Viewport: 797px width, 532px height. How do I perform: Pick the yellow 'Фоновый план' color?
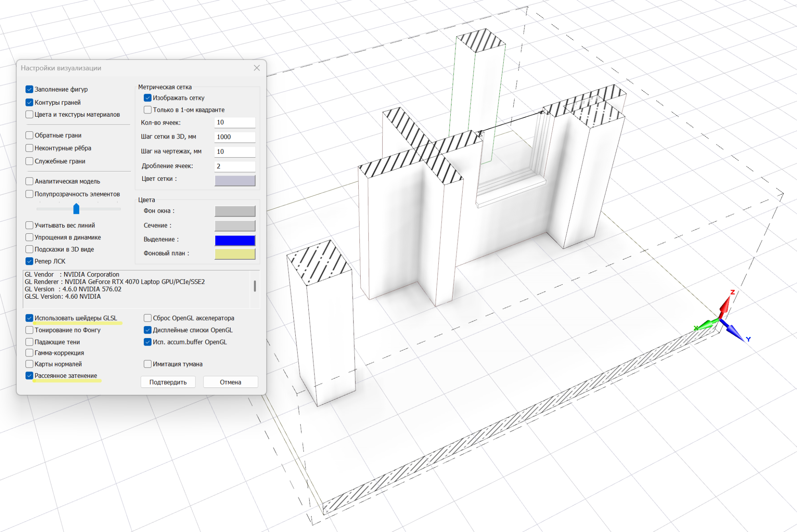pos(235,254)
